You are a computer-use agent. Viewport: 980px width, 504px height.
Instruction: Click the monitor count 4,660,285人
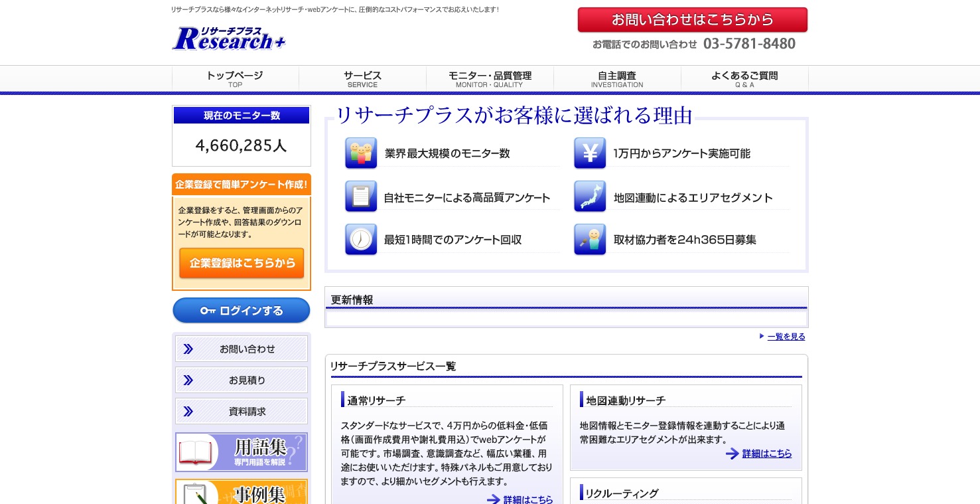pos(242,145)
